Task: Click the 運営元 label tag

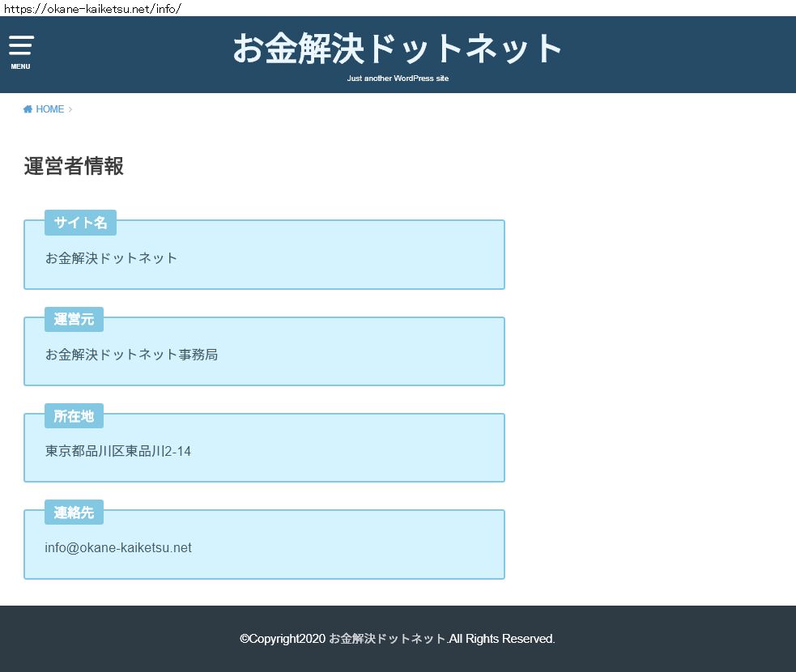Action: (74, 319)
